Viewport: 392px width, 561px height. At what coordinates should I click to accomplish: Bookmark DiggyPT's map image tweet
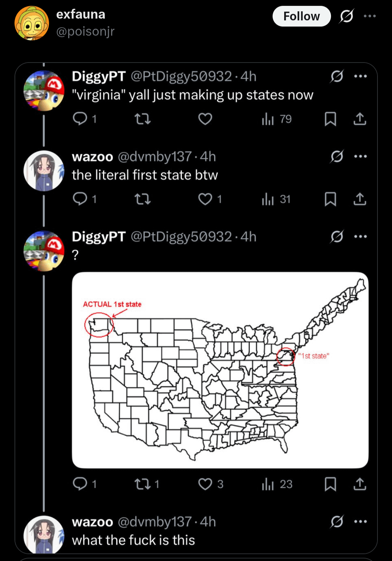click(x=330, y=484)
